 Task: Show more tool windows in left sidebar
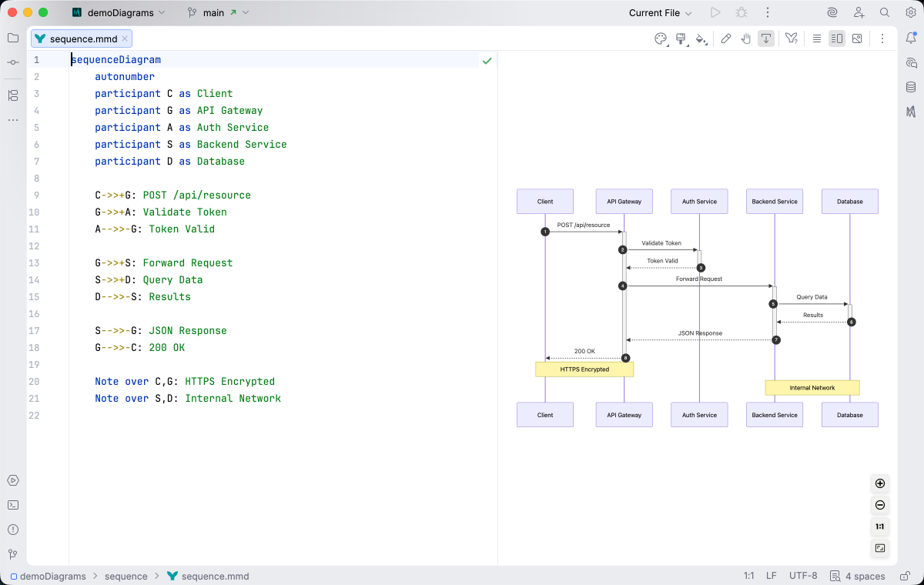pos(13,120)
